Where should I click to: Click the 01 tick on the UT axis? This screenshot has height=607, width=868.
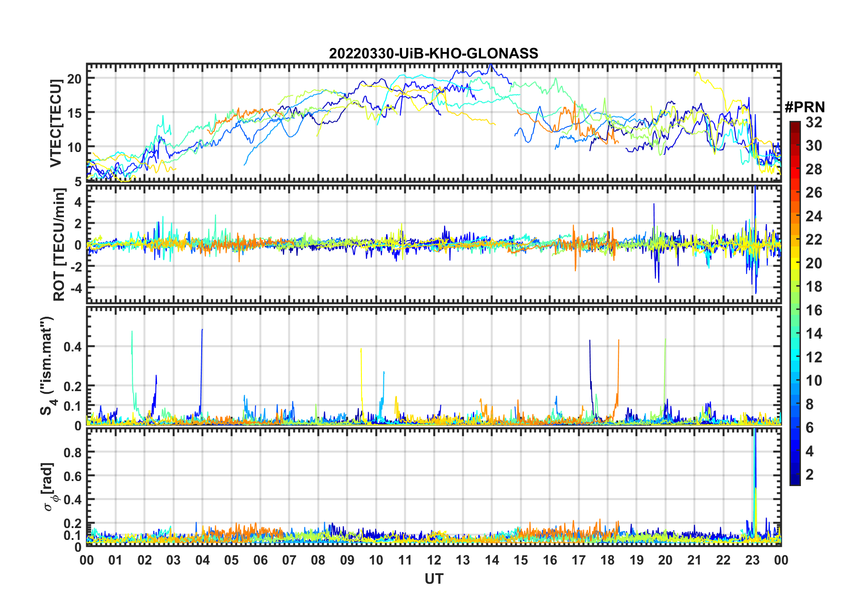pyautogui.click(x=115, y=560)
